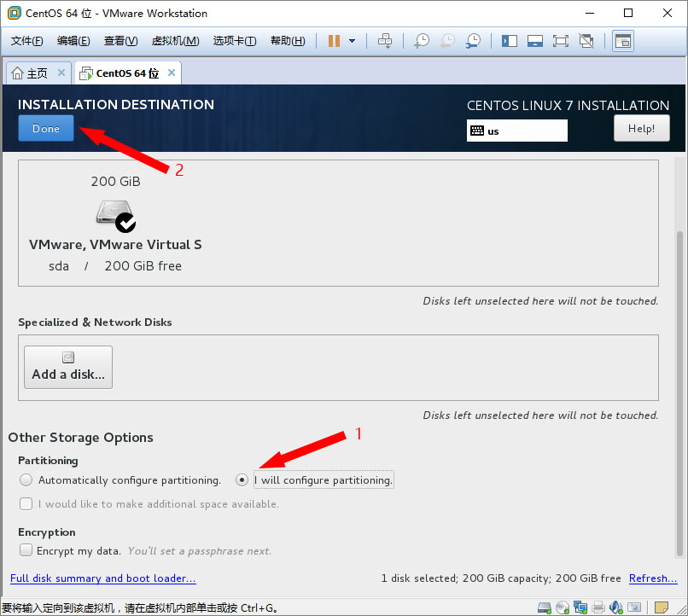688x616 pixels.
Task: Click the pause virtual machine icon
Action: 334,41
